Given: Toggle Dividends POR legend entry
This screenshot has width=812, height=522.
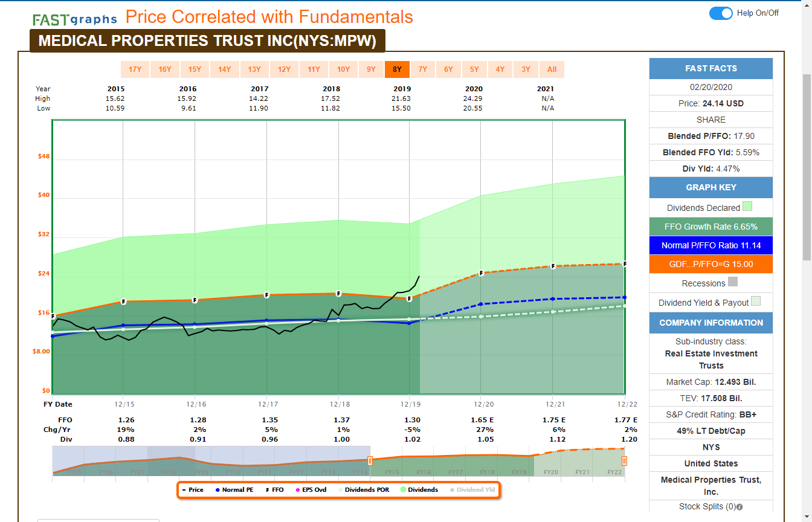Looking at the screenshot, I should 363,490.
